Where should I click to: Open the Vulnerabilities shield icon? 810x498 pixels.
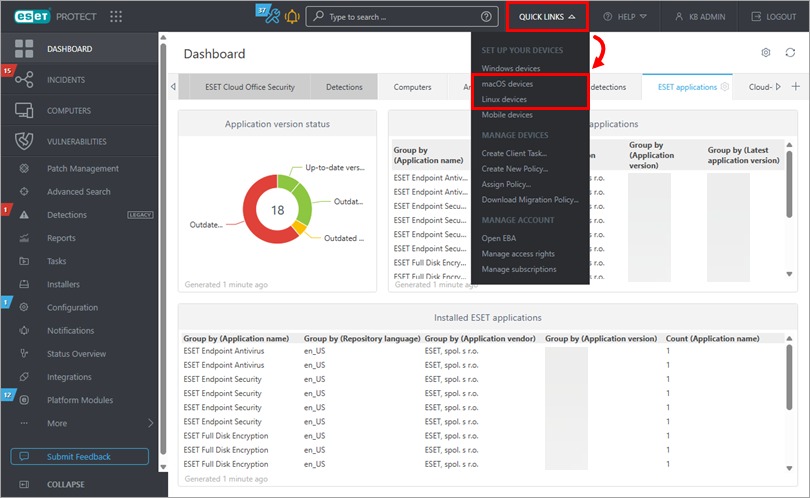[x=24, y=142]
